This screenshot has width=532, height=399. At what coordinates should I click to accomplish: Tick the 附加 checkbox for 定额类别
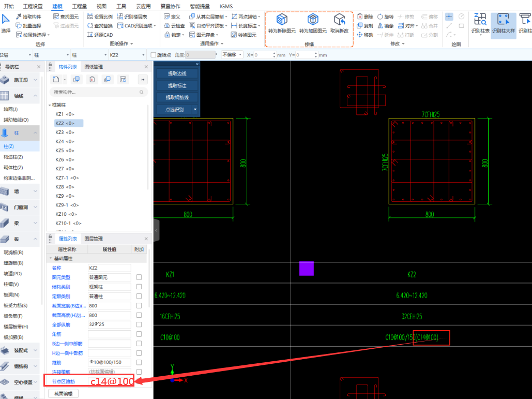(x=139, y=296)
